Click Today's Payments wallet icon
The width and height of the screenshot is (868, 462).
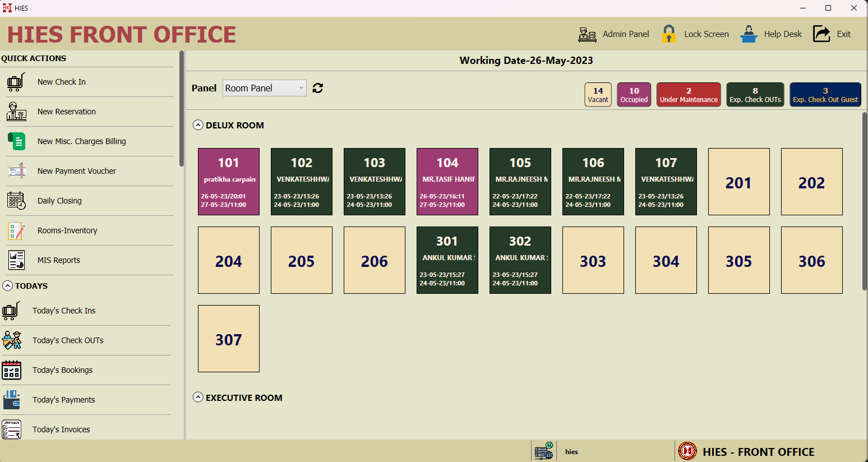[x=12, y=400]
